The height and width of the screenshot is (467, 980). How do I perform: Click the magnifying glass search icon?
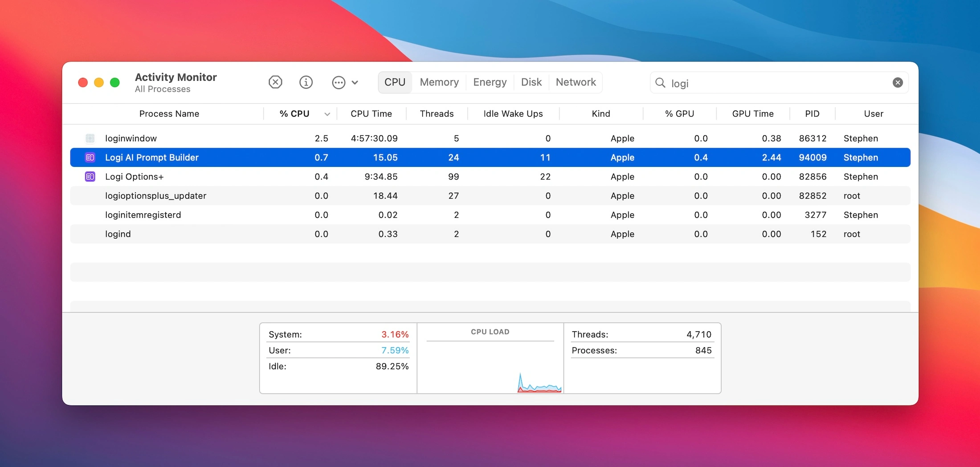(661, 83)
